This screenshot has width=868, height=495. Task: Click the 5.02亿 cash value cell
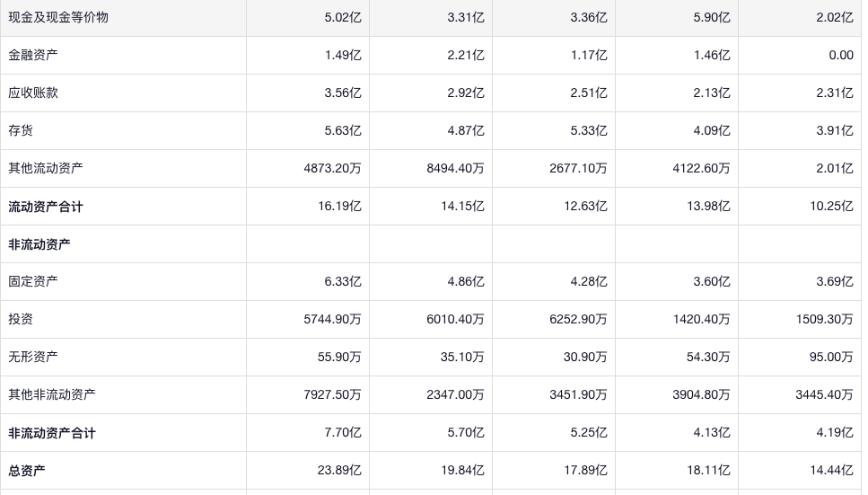coord(343,17)
